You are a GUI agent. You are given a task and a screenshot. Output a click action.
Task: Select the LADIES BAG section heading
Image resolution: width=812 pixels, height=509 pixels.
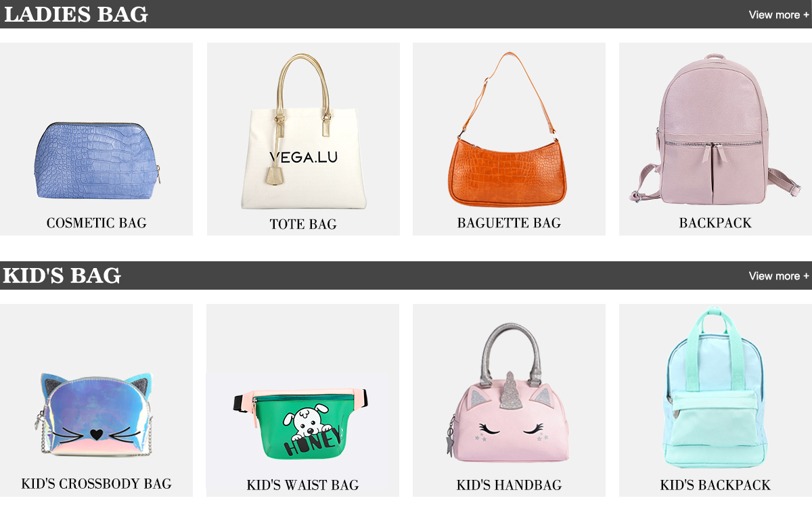pos(76,15)
